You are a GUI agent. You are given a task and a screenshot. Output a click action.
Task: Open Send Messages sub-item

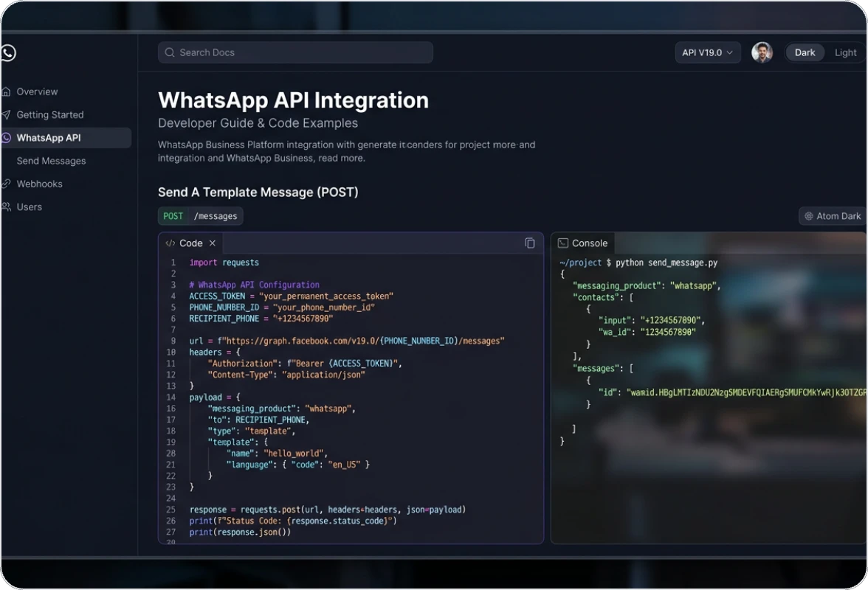[51, 161]
